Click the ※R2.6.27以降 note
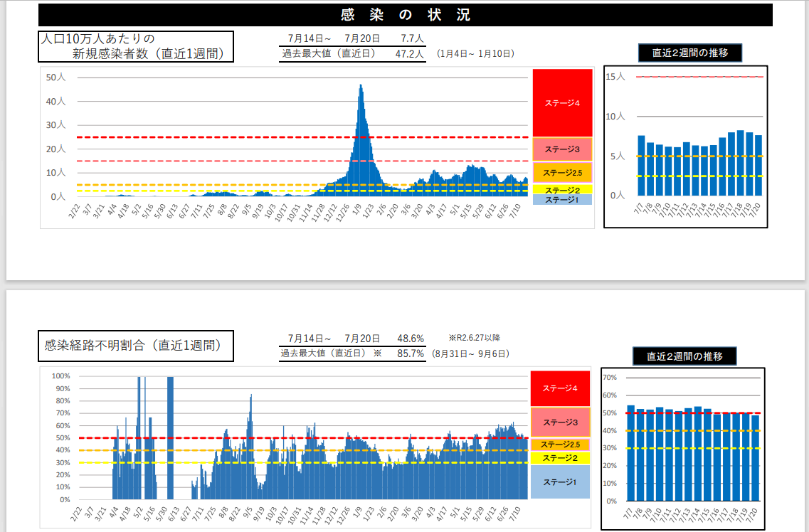The width and height of the screenshot is (809, 532). 479,338
